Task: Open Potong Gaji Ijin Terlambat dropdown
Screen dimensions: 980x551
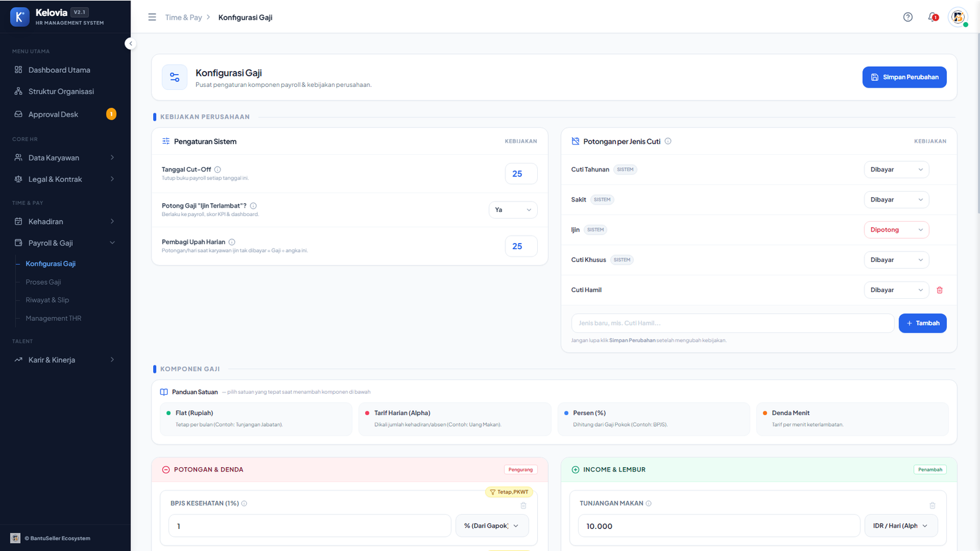Action: pyautogui.click(x=513, y=210)
